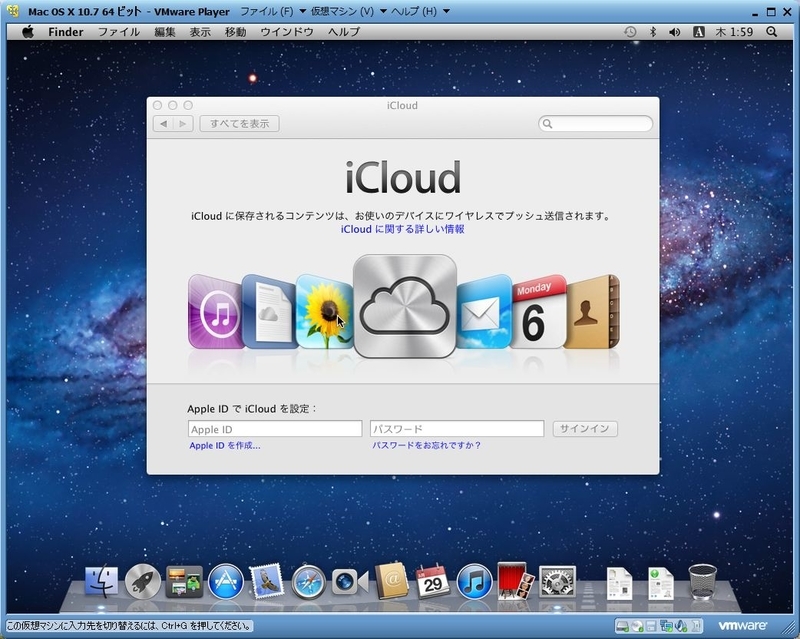Focus the パスワード field

pyautogui.click(x=457, y=429)
